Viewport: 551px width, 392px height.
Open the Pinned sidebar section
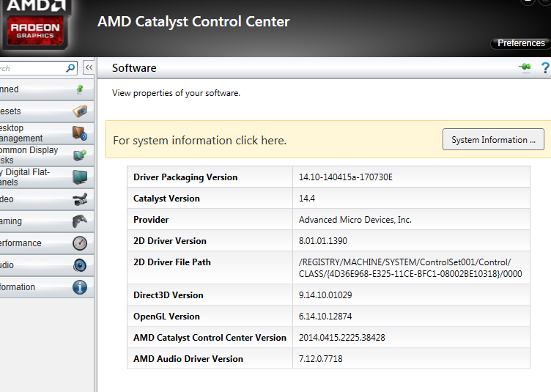47,89
